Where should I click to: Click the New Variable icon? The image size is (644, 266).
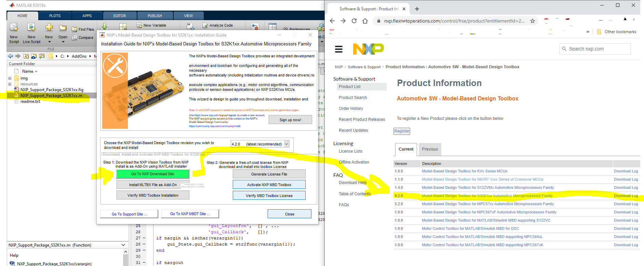pyautogui.click(x=139, y=25)
